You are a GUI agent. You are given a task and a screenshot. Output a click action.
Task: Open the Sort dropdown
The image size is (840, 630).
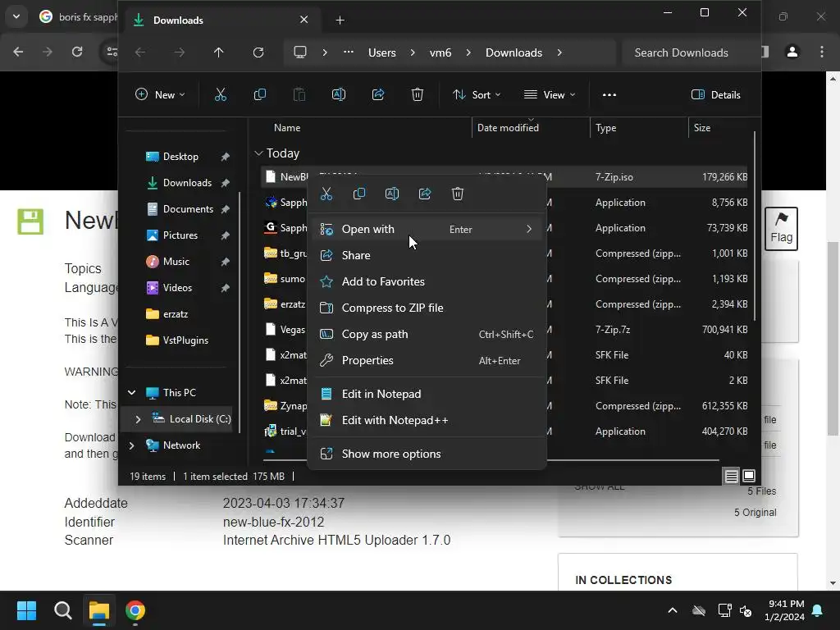point(477,95)
